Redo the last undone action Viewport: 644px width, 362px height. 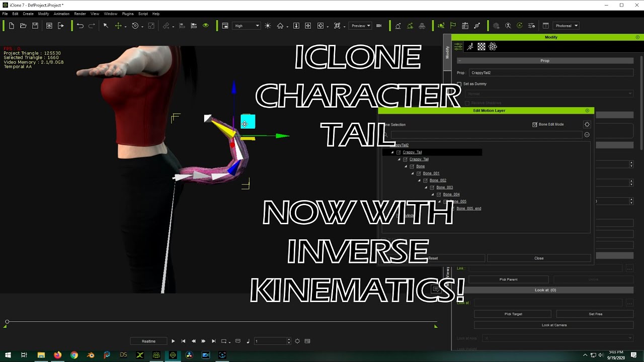92,26
